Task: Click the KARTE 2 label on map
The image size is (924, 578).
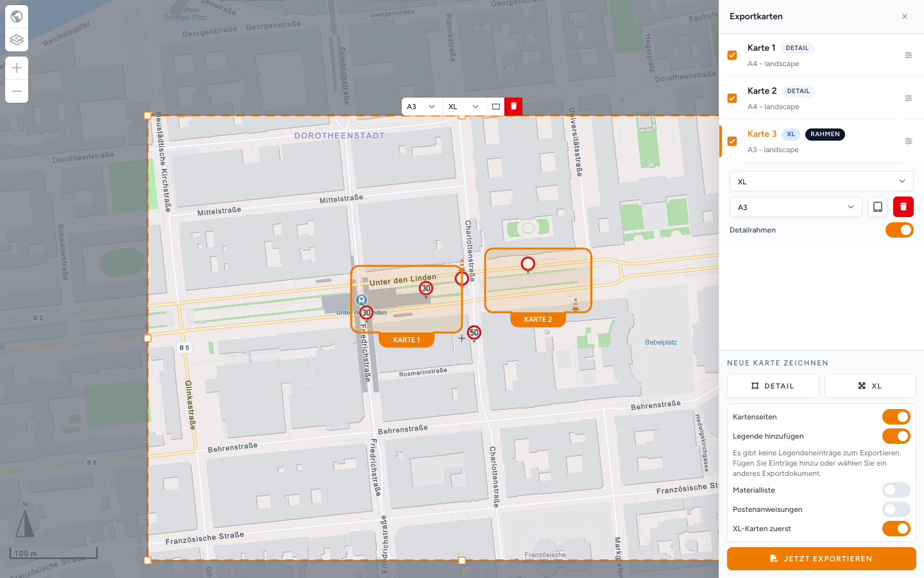Action: [x=538, y=319]
